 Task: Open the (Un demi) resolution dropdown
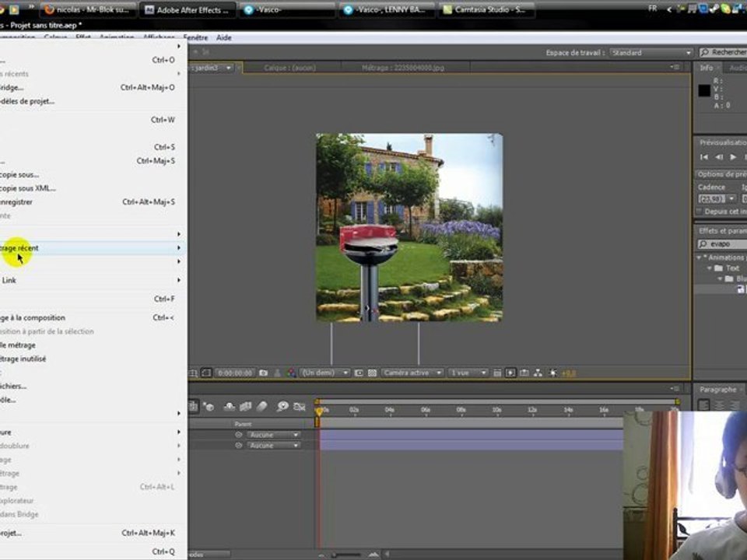(325, 373)
